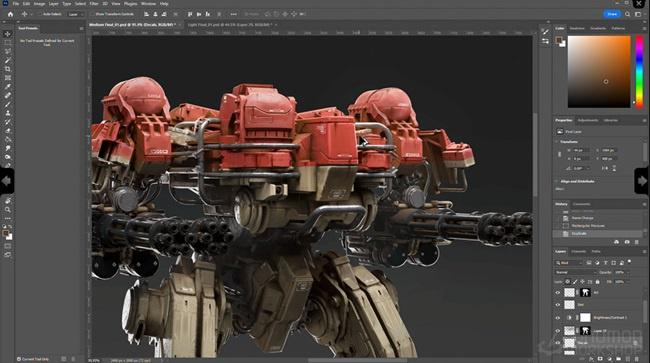Select the Crop tool
Screen dimensions: 650x363
pyautogui.click(x=7, y=69)
